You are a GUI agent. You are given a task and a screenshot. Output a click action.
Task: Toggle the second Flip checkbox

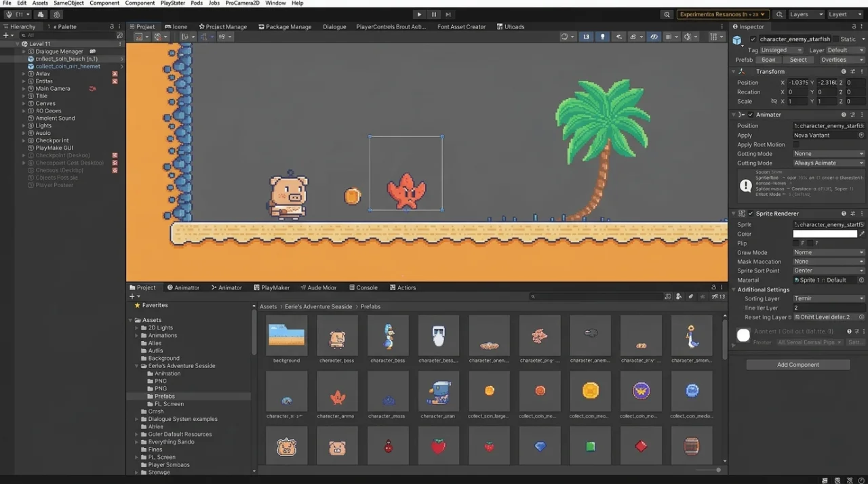point(810,243)
